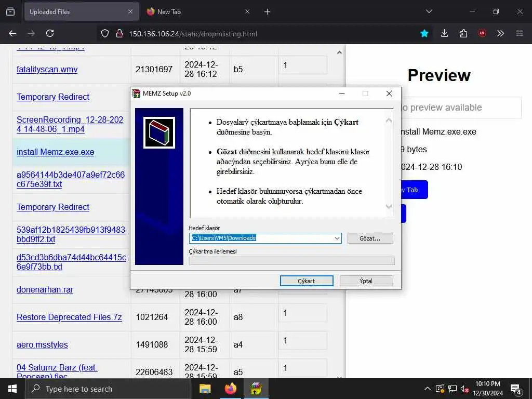Viewport: 532px width, 399px height.
Task: Show hidden tray icons chevron
Action: pos(428,389)
